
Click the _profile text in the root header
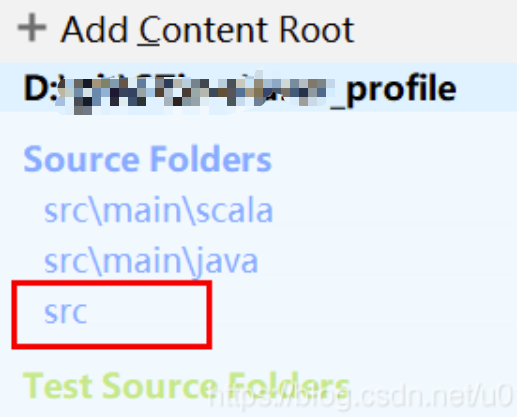coord(393,90)
